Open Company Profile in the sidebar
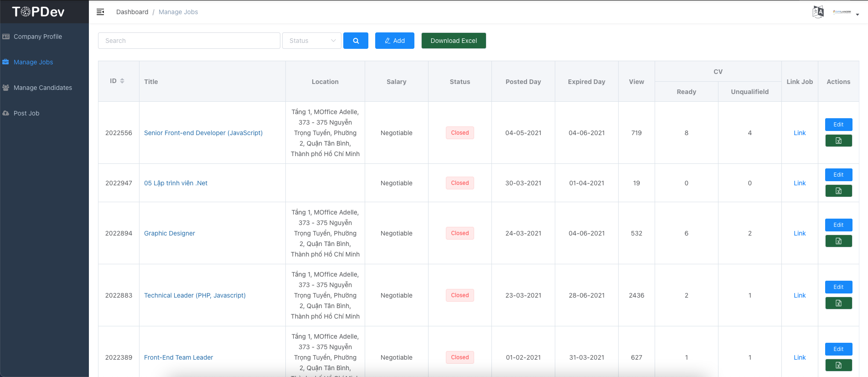This screenshot has width=868, height=377. click(x=38, y=37)
